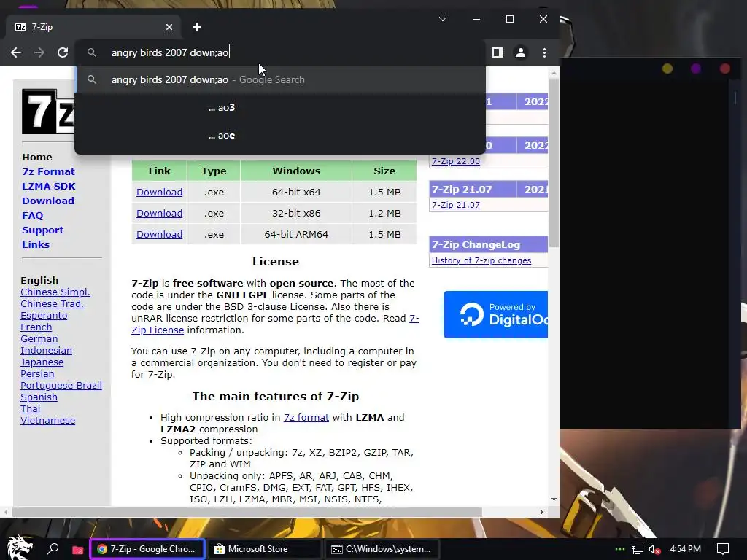This screenshot has height=560, width=747.
Task: Expand the tab search chevron
Action: [x=443, y=19]
